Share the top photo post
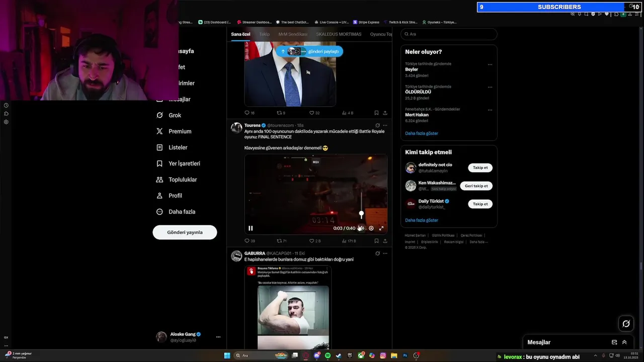 click(385, 113)
